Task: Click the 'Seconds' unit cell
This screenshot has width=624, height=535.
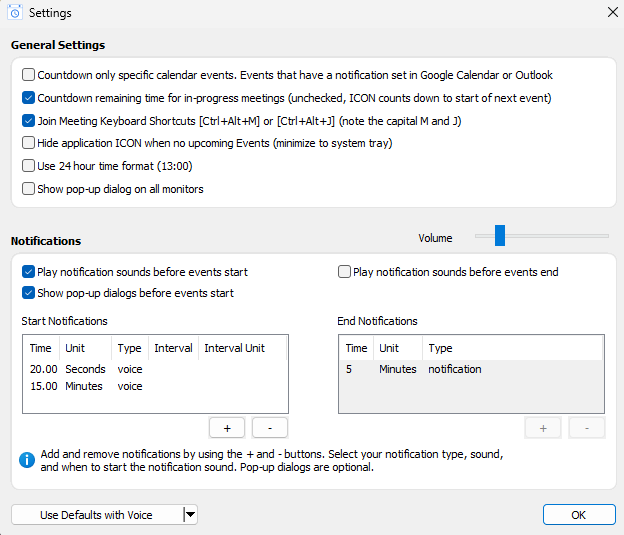Action: [x=86, y=369]
